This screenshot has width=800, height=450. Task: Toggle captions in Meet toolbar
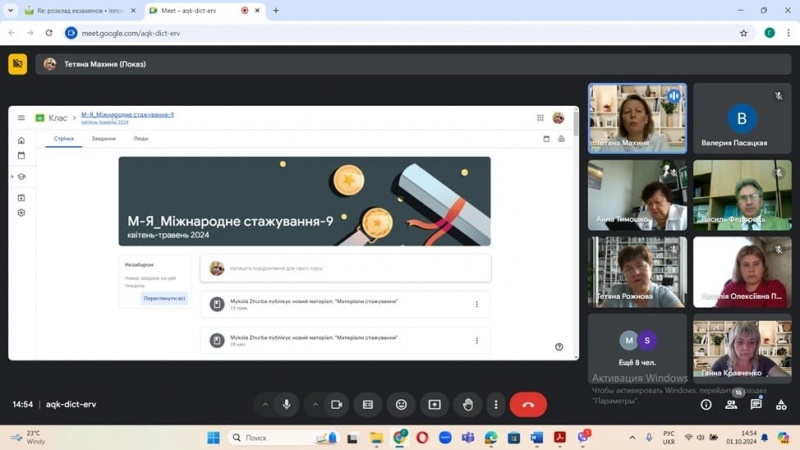pyautogui.click(x=368, y=404)
